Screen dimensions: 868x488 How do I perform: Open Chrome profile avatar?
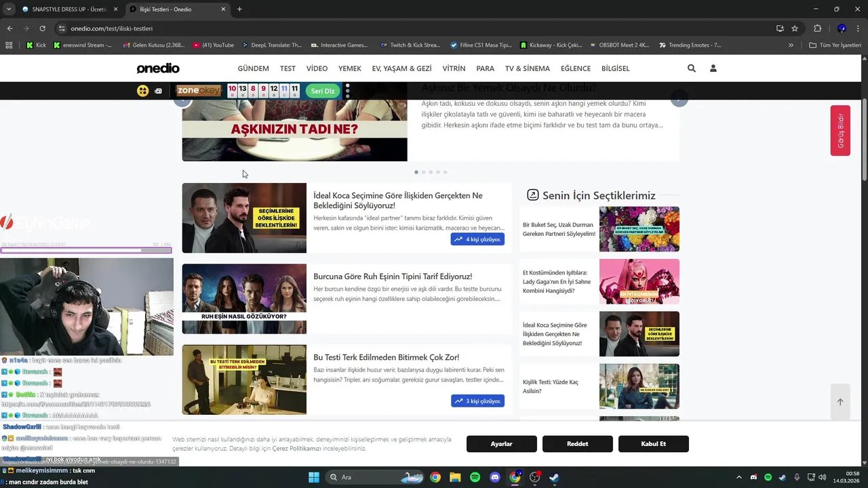(x=842, y=28)
